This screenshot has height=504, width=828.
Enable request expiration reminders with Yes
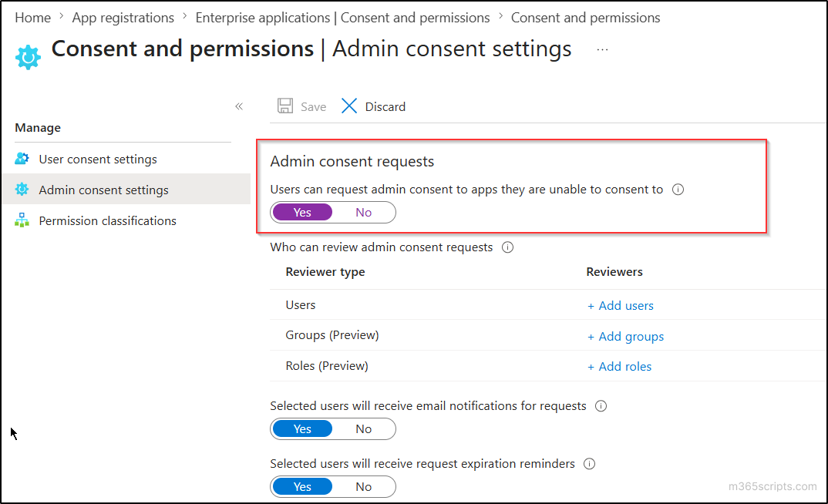(302, 486)
